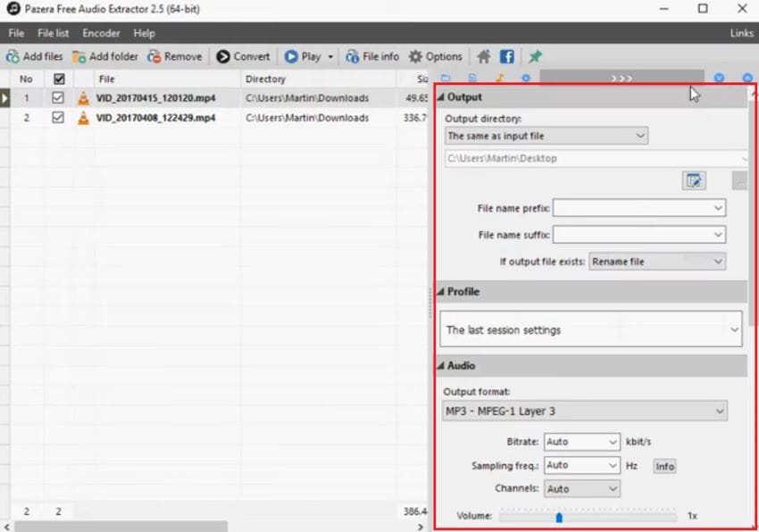
Task: Sort by the No column header
Action: click(x=27, y=79)
